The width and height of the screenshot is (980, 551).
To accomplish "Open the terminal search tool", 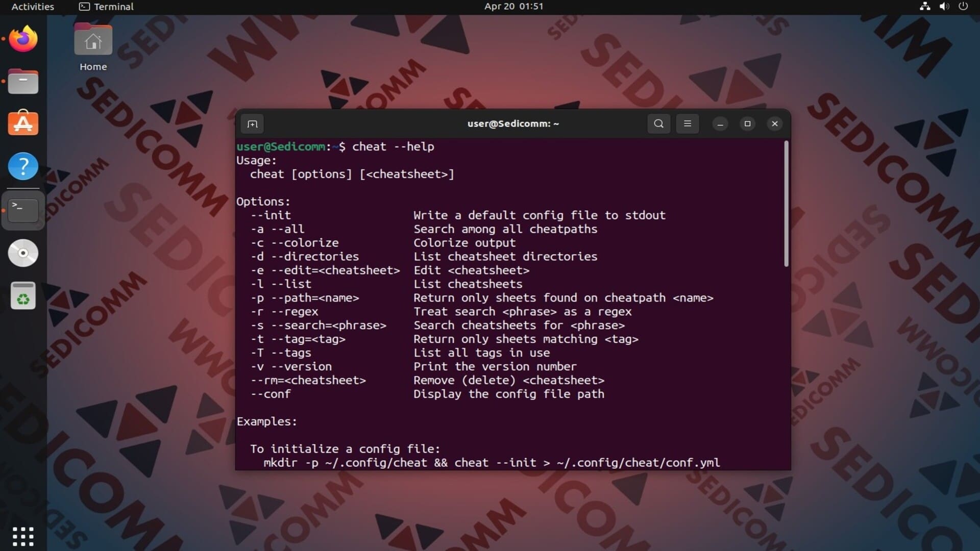I will tap(658, 124).
